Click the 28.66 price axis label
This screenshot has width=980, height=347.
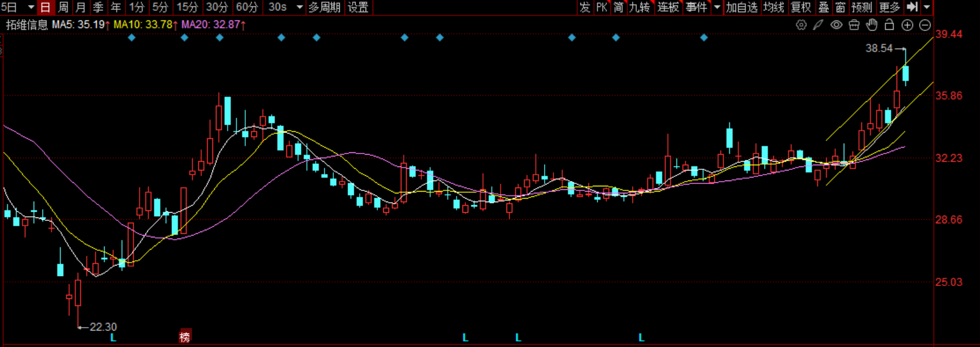coord(949,220)
